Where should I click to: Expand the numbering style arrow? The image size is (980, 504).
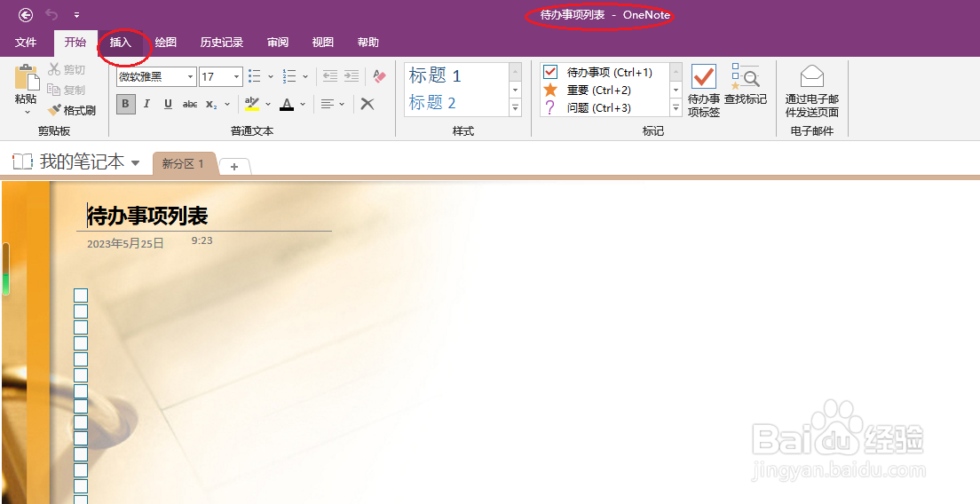(x=305, y=77)
